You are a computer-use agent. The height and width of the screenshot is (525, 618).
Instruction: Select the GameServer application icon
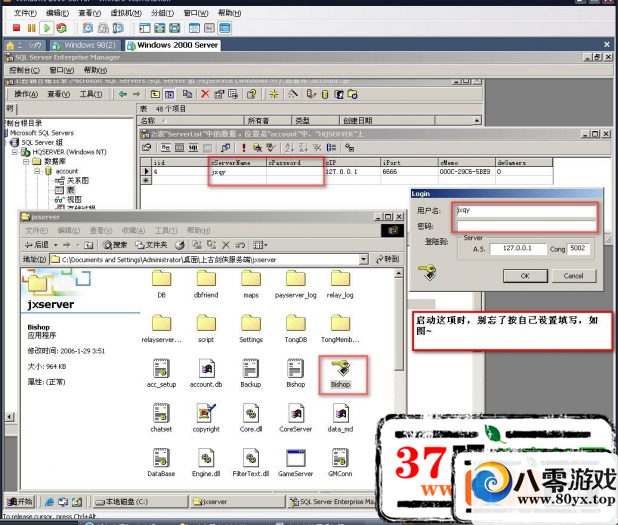coord(296,464)
